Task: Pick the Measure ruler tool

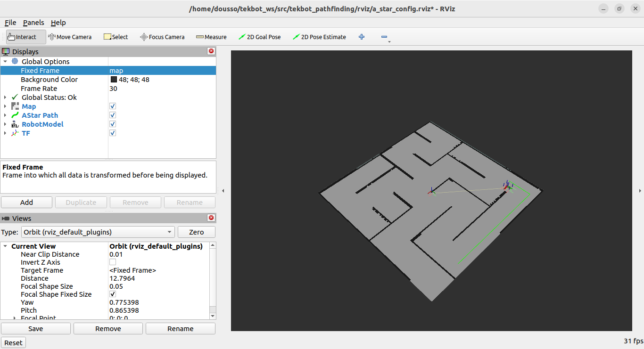Action: point(211,37)
